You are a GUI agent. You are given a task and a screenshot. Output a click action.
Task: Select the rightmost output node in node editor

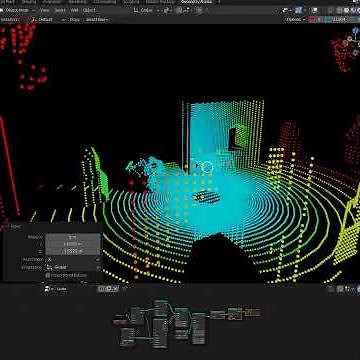pos(253,312)
